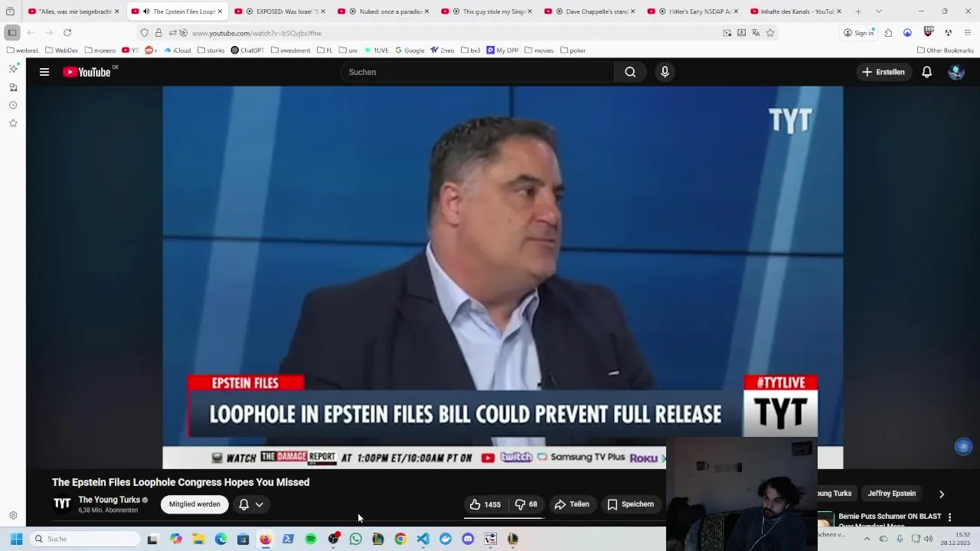Share the video via Teilen button

pos(572,504)
